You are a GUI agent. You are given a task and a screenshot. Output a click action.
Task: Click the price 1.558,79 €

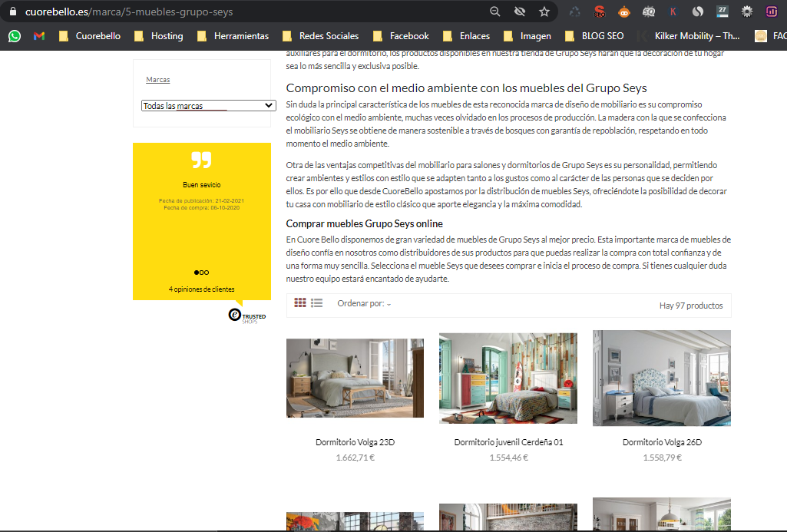(x=663, y=458)
